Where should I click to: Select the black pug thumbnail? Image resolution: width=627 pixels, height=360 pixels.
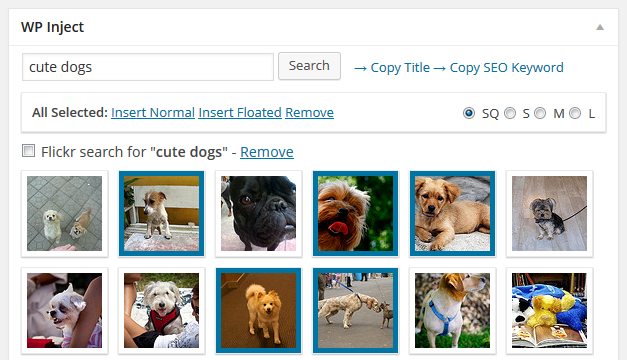tap(258, 214)
